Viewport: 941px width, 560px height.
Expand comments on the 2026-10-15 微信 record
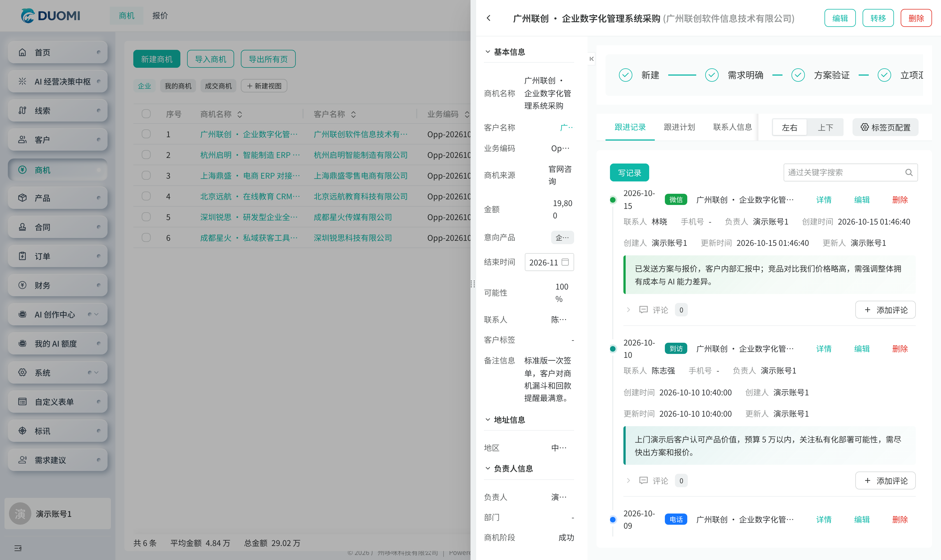point(628,310)
